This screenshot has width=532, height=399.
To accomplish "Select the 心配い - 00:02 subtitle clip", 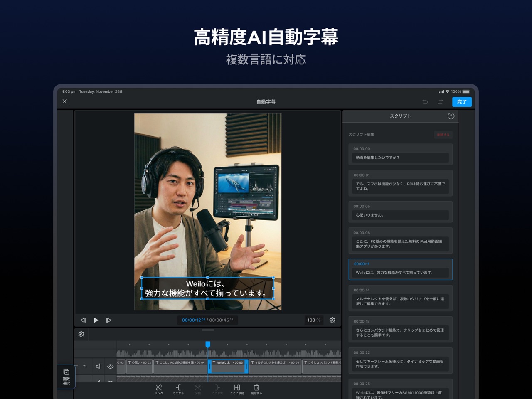I will 140,366.
